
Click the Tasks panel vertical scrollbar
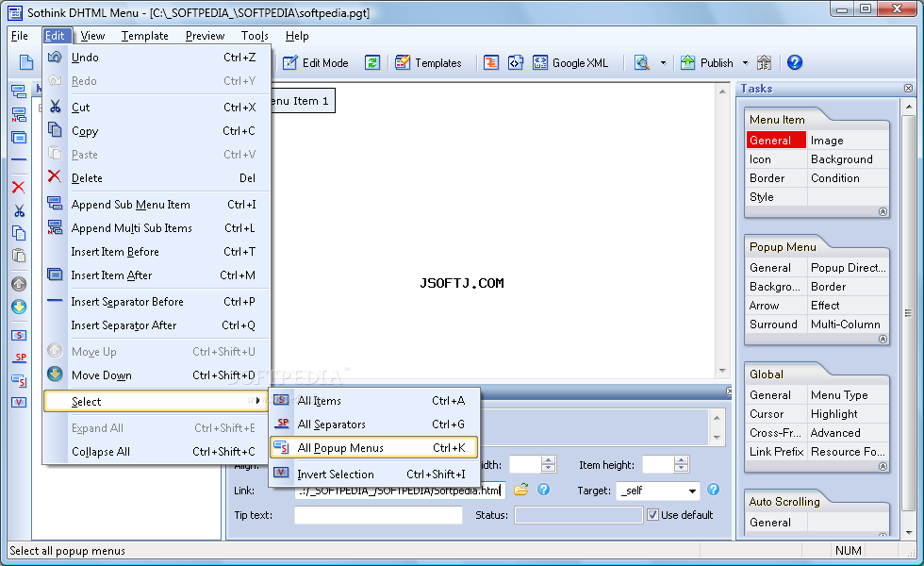coord(908,319)
